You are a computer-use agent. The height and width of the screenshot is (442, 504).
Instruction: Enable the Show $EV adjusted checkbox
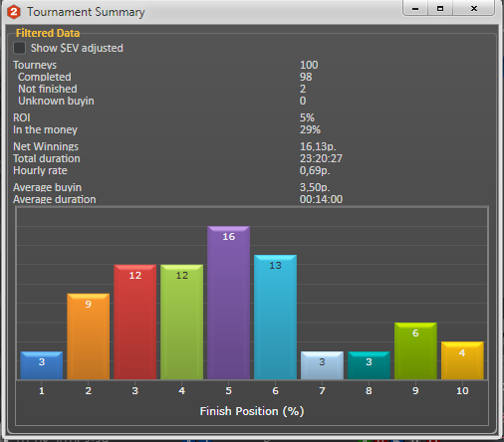click(19, 48)
